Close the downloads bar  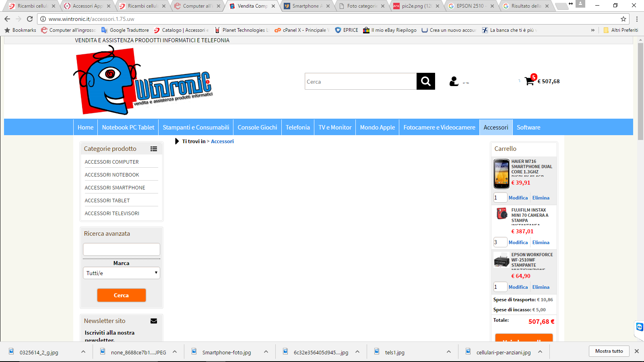point(637,351)
